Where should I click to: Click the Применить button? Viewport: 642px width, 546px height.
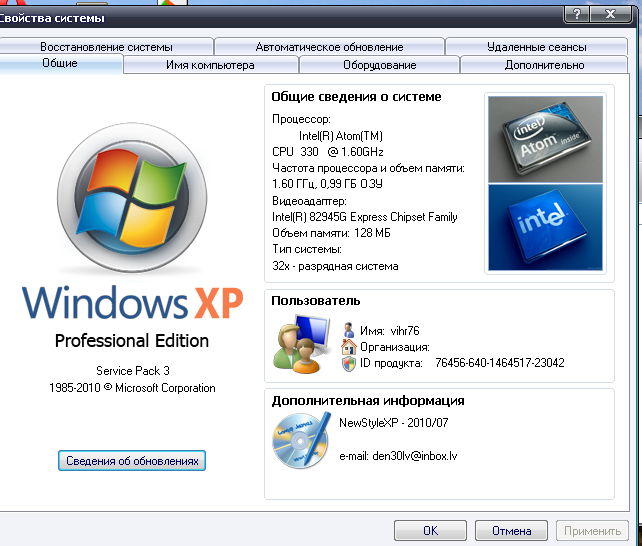click(592, 530)
